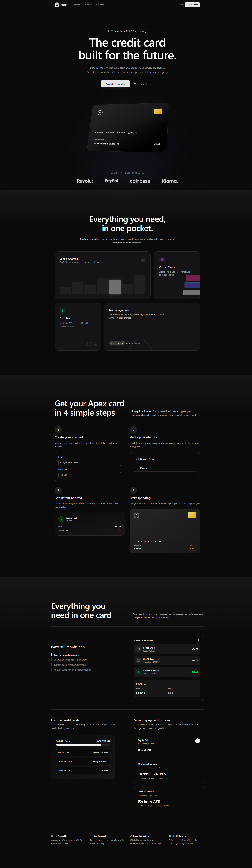Click the 4.5% APY savings announcement badge
The image size is (252, 868).
point(127,31)
